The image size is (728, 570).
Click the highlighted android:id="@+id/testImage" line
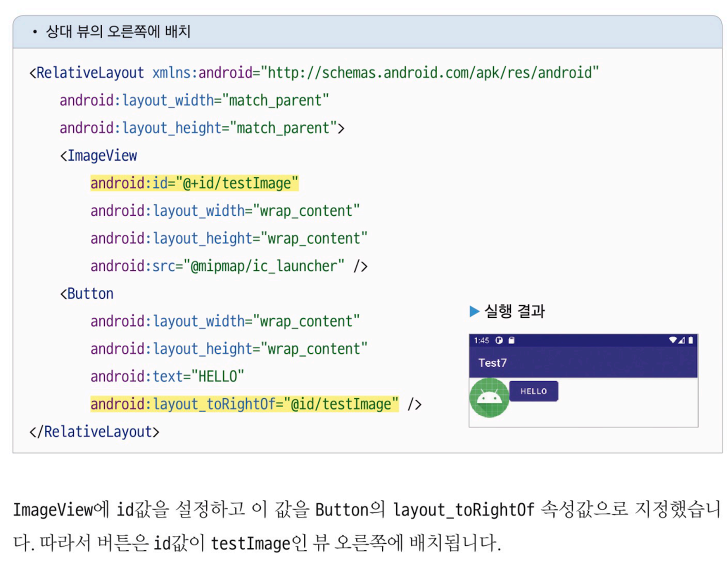pyautogui.click(x=195, y=183)
